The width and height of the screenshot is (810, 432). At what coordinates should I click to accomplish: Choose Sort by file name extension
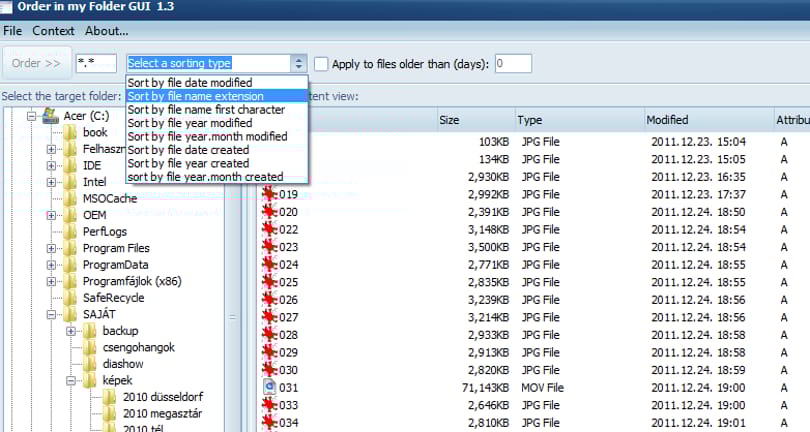click(217, 96)
